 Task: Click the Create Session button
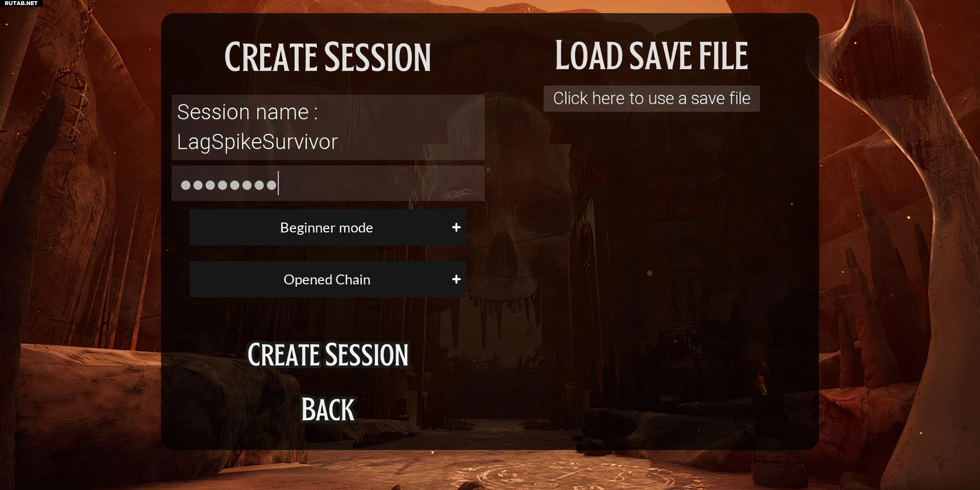(x=327, y=355)
